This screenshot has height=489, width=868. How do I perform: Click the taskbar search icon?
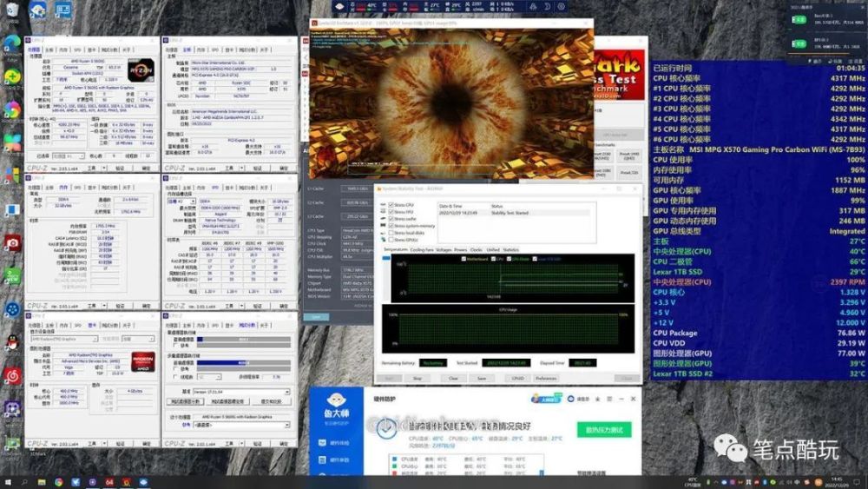coord(25,482)
